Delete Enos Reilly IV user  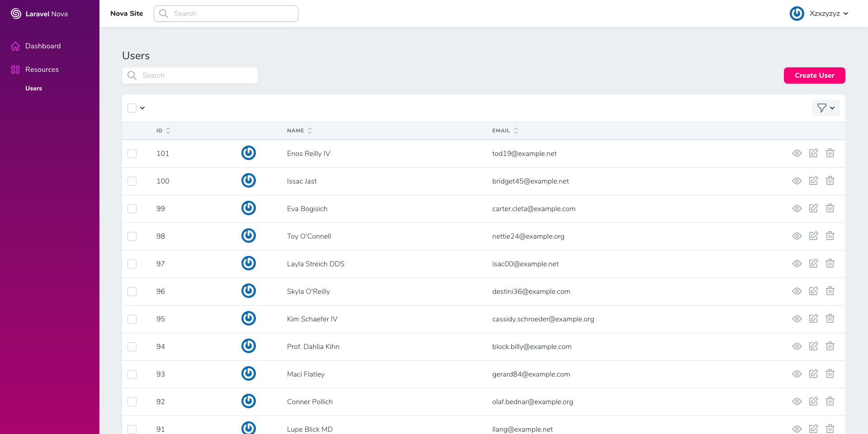click(830, 153)
